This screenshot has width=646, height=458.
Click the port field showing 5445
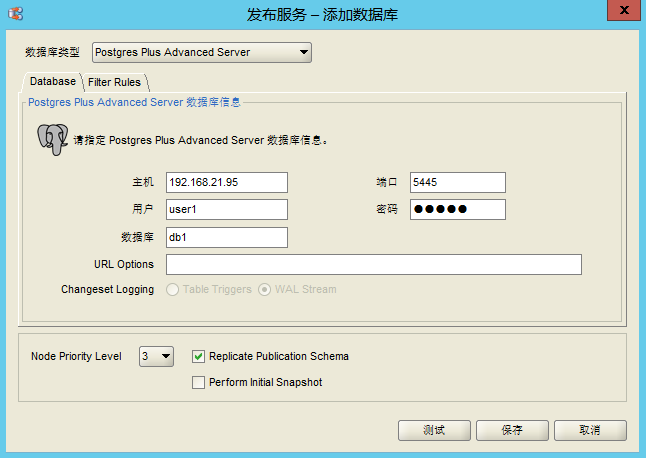(458, 182)
